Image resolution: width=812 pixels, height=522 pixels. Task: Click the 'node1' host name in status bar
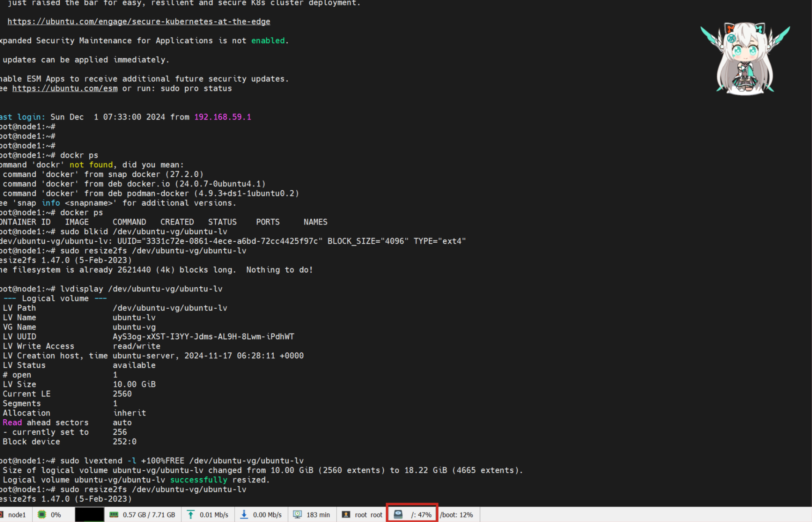pos(17,515)
